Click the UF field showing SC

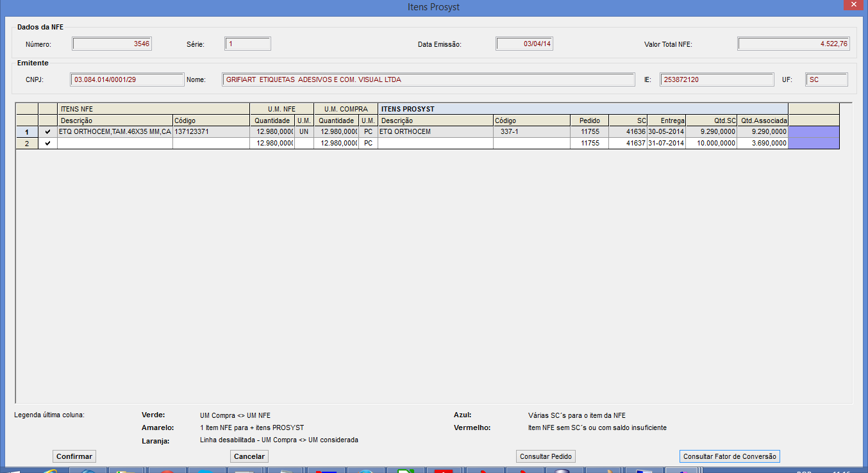tap(827, 79)
